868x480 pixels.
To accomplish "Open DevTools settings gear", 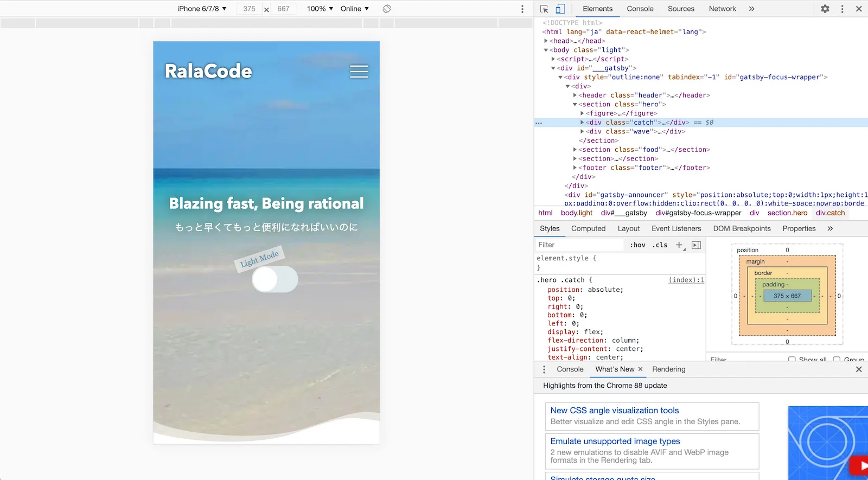I will [x=825, y=9].
